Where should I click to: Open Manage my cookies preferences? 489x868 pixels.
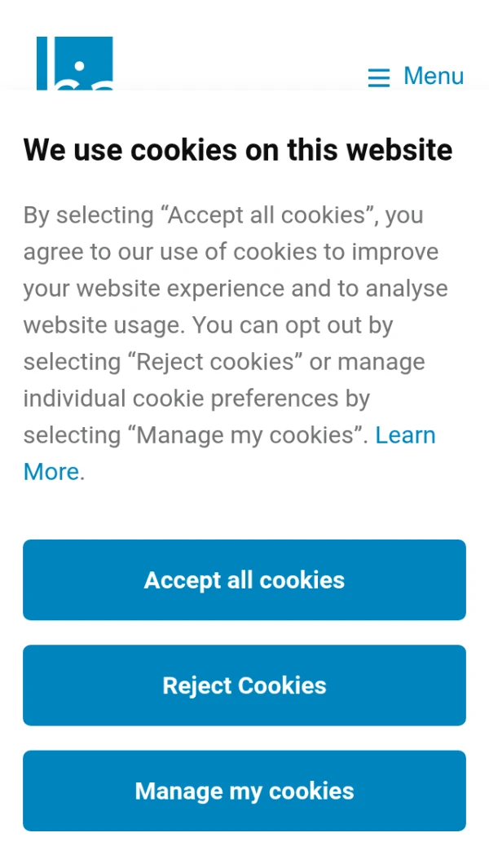click(x=244, y=791)
